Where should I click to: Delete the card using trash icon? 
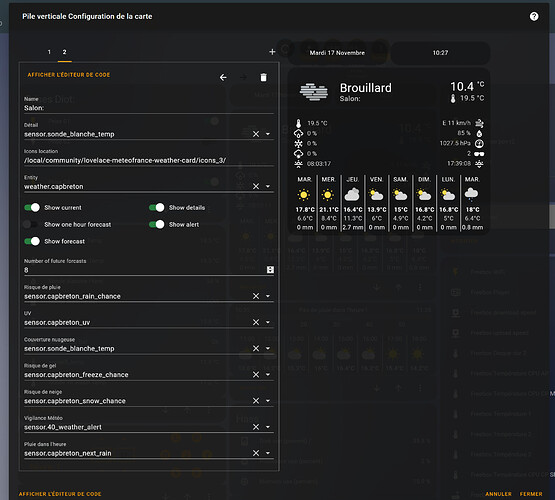click(x=263, y=77)
